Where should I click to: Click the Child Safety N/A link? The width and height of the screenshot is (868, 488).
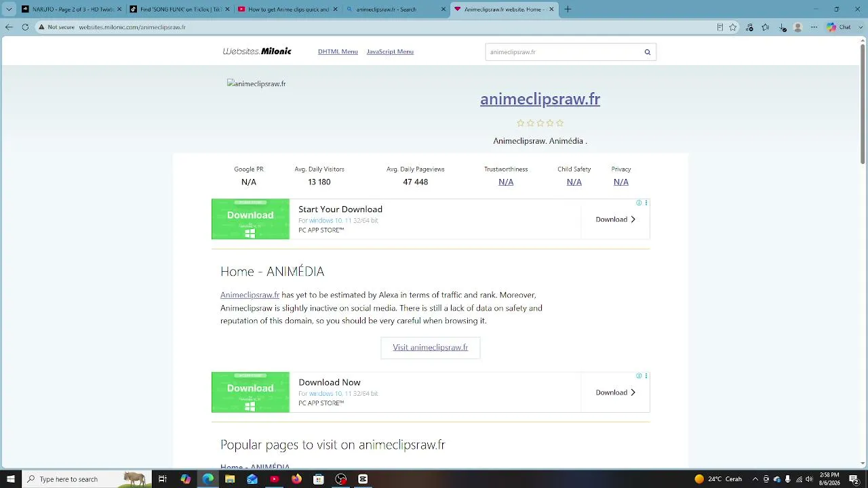point(574,182)
